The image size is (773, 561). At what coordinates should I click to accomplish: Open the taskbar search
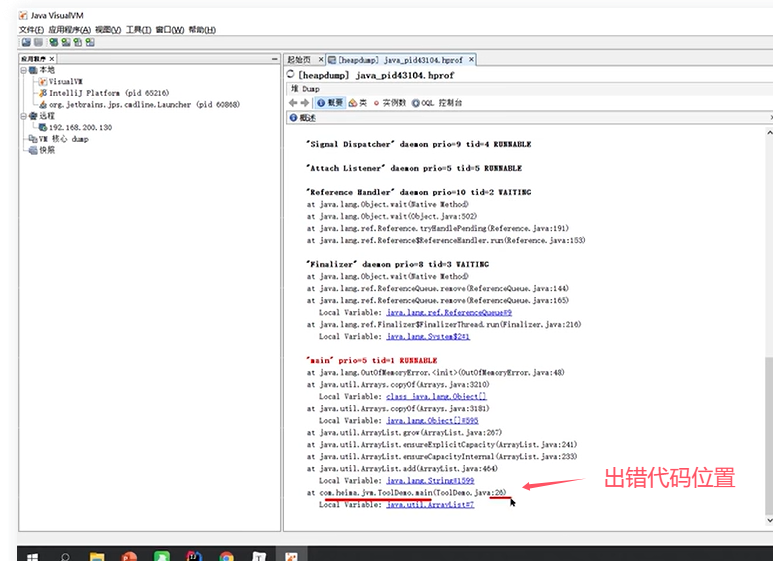(65, 557)
